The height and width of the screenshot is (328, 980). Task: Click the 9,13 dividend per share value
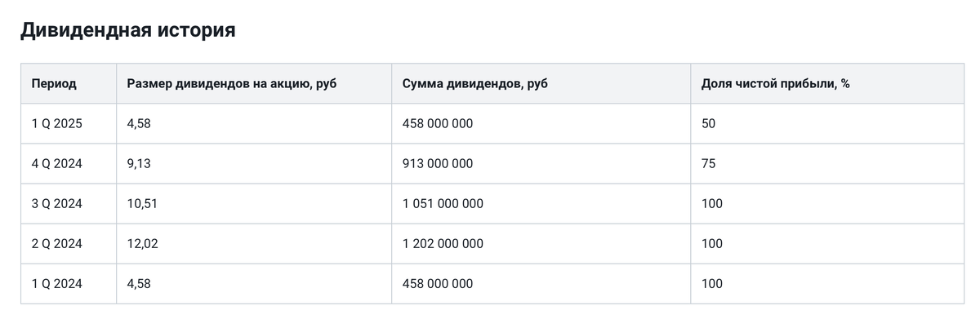(139, 164)
